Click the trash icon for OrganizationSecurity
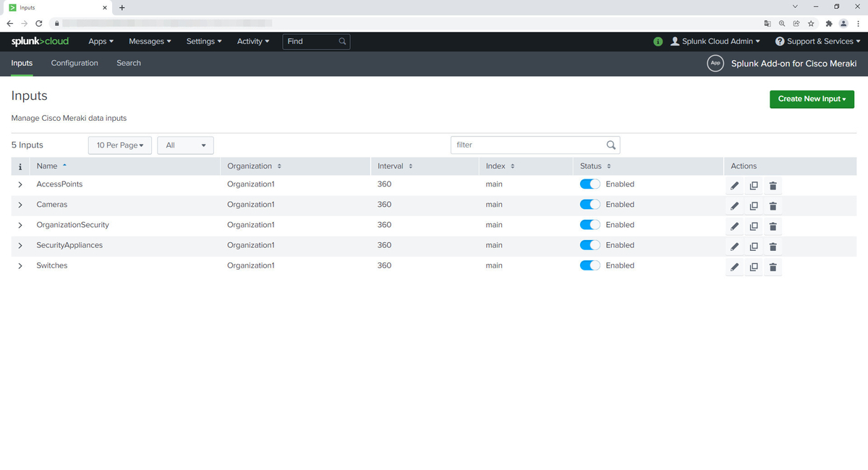The image size is (868, 470). click(x=773, y=226)
